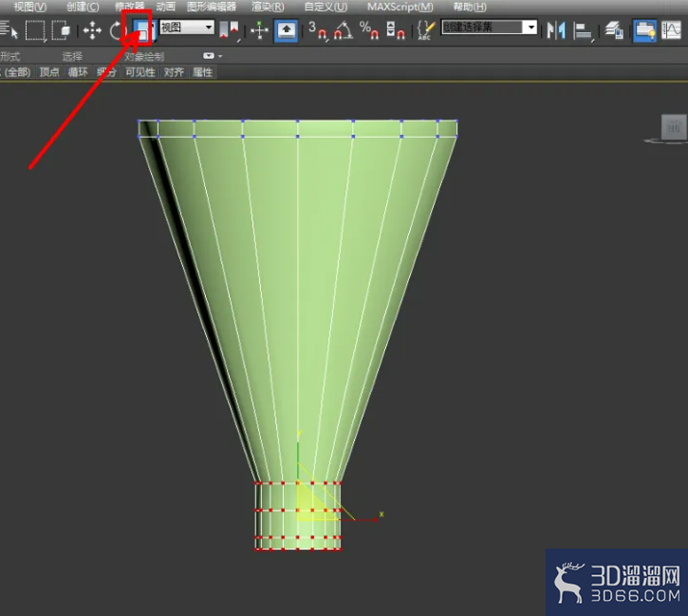The image size is (688, 616).
Task: Toggle the Graphite Modeling Ribbon icon
Action: click(644, 30)
